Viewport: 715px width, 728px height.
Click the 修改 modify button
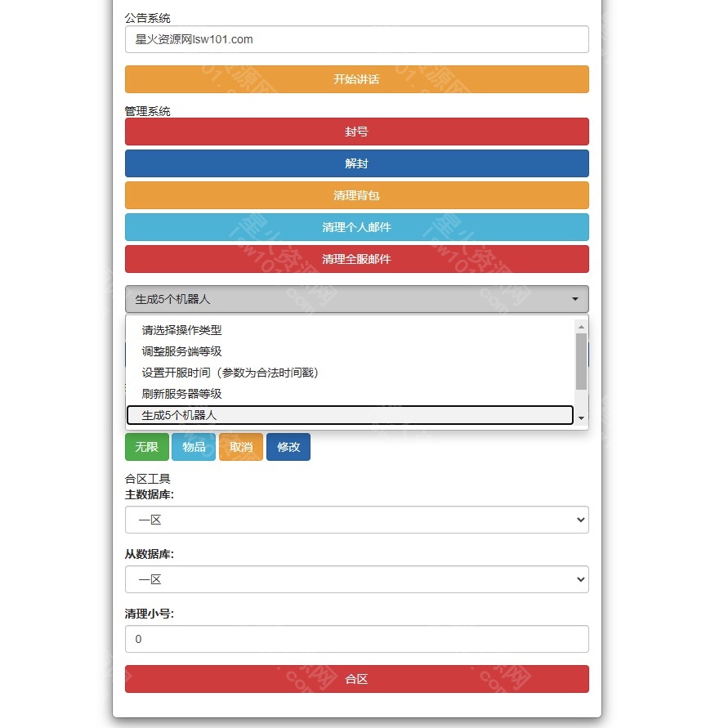288,447
